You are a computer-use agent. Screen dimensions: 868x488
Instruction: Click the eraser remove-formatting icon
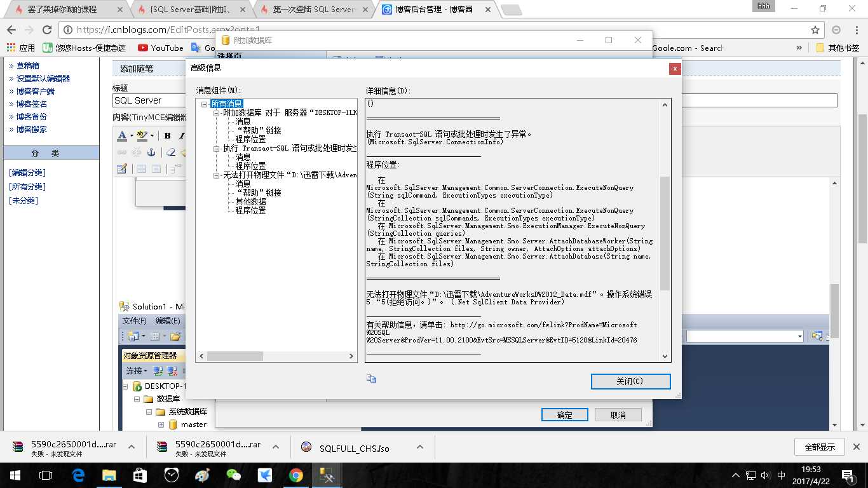tap(170, 152)
